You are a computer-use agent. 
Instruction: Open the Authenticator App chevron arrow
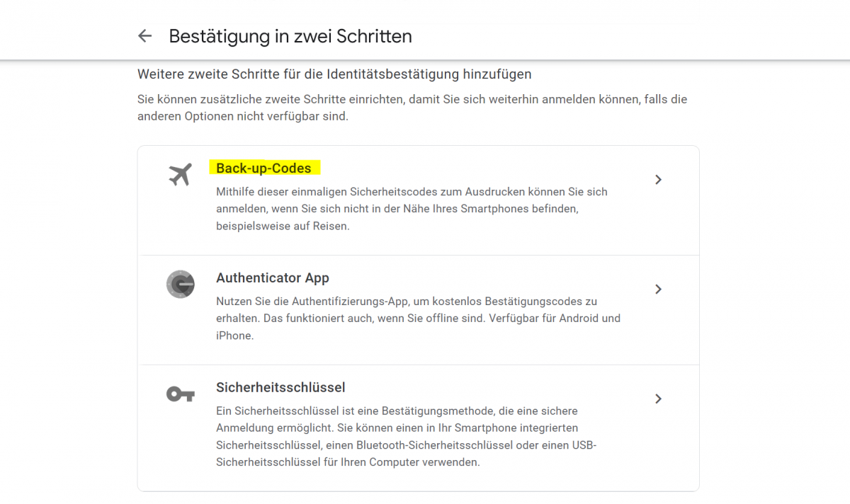658,290
